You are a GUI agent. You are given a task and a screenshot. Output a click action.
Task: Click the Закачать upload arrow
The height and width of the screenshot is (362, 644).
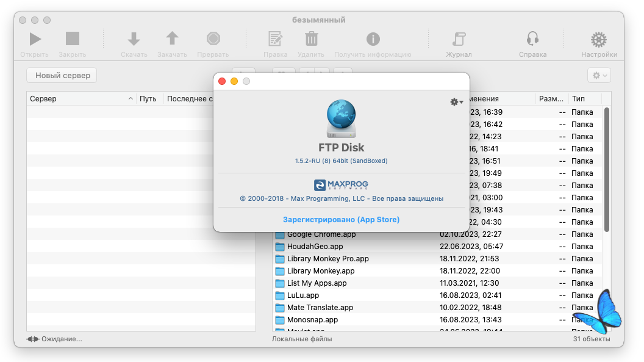(x=172, y=38)
